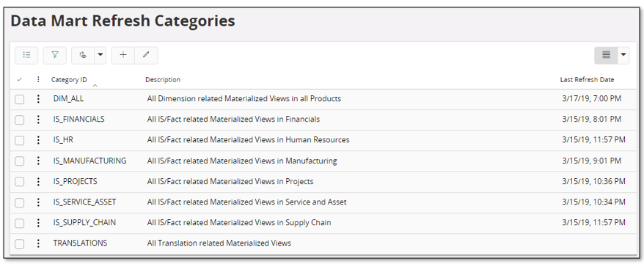This screenshot has height=264, width=644.
Task: Click the list selection mode icon
Action: (x=26, y=55)
